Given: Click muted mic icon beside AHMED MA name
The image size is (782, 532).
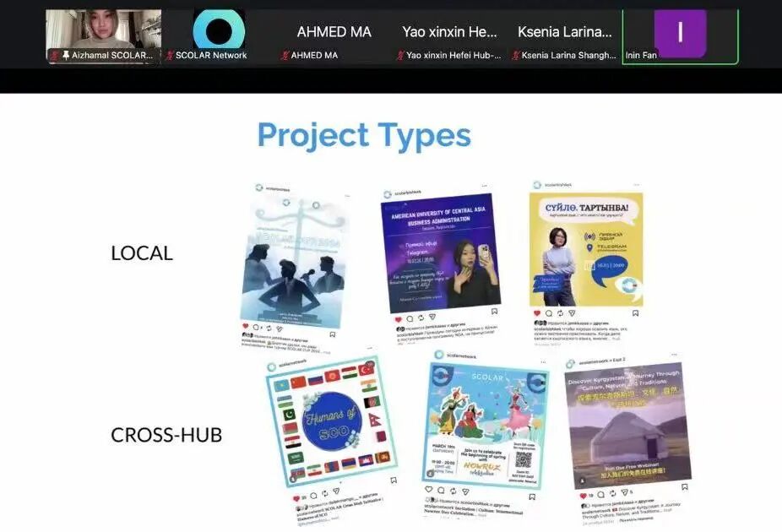Looking at the screenshot, I should click(x=285, y=56).
